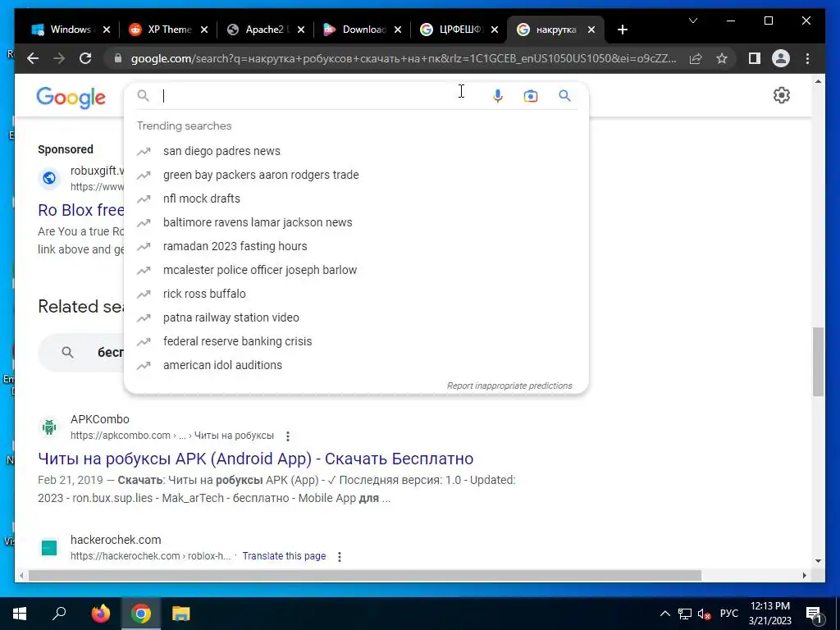Switch to the XP Theme tab
840x630 pixels.
pyautogui.click(x=169, y=30)
